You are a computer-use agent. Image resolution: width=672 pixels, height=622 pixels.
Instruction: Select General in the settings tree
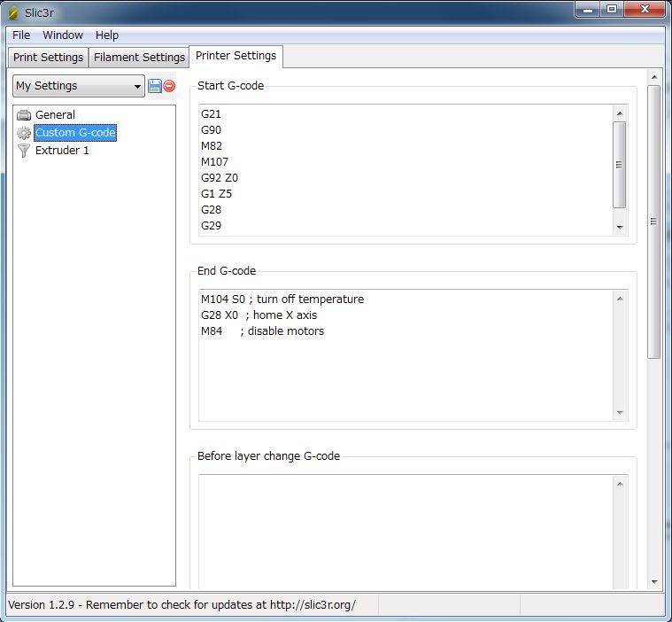(55, 115)
